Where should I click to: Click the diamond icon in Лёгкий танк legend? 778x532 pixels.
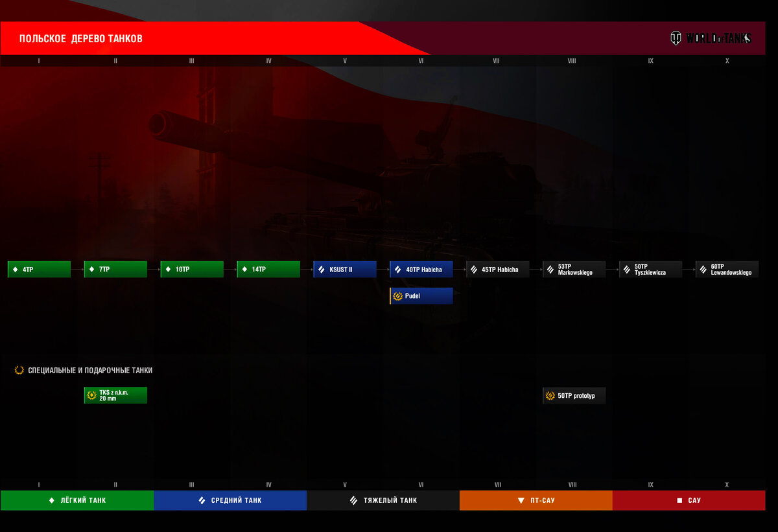click(52, 500)
